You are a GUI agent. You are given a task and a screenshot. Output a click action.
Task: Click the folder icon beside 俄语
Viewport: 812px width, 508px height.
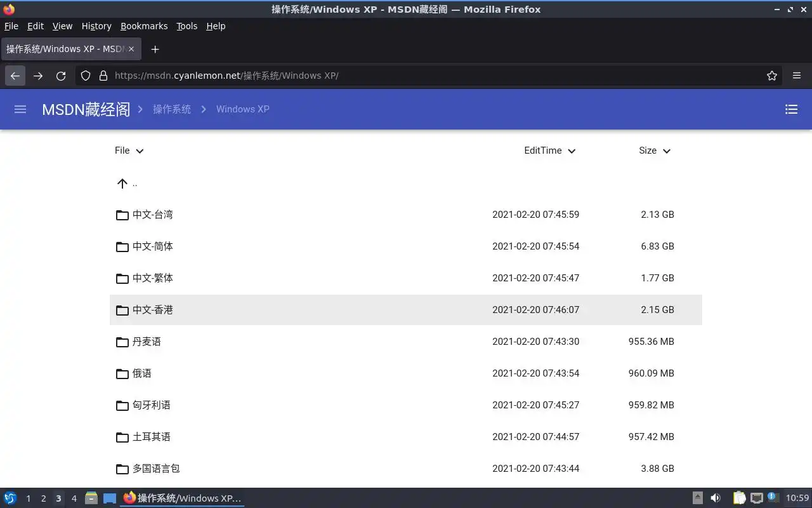coord(122,374)
